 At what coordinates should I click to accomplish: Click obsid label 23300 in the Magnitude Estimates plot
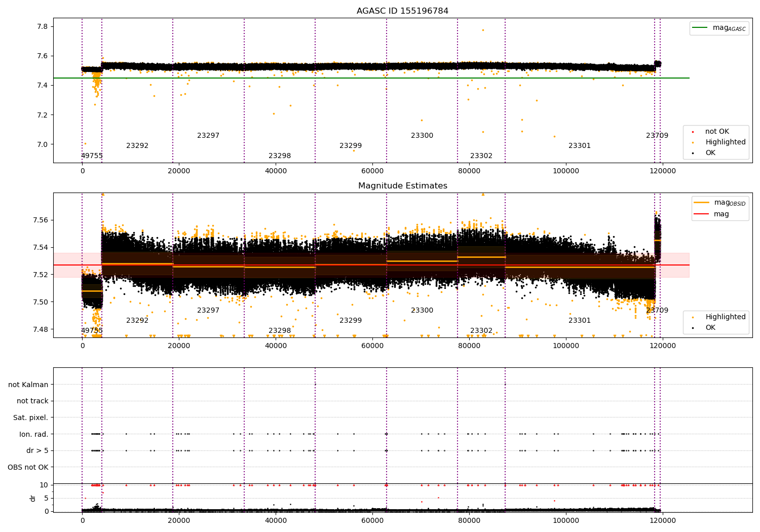point(422,311)
